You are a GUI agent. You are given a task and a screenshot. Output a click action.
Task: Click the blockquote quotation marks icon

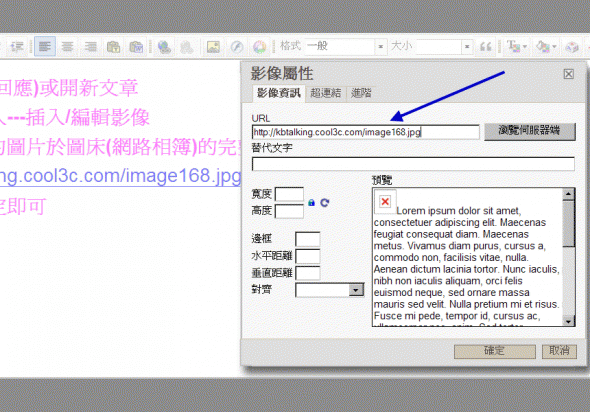tap(485, 47)
